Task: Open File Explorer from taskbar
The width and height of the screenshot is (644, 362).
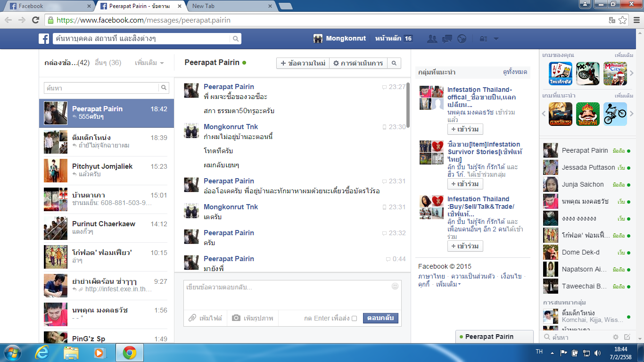Action: (x=71, y=353)
